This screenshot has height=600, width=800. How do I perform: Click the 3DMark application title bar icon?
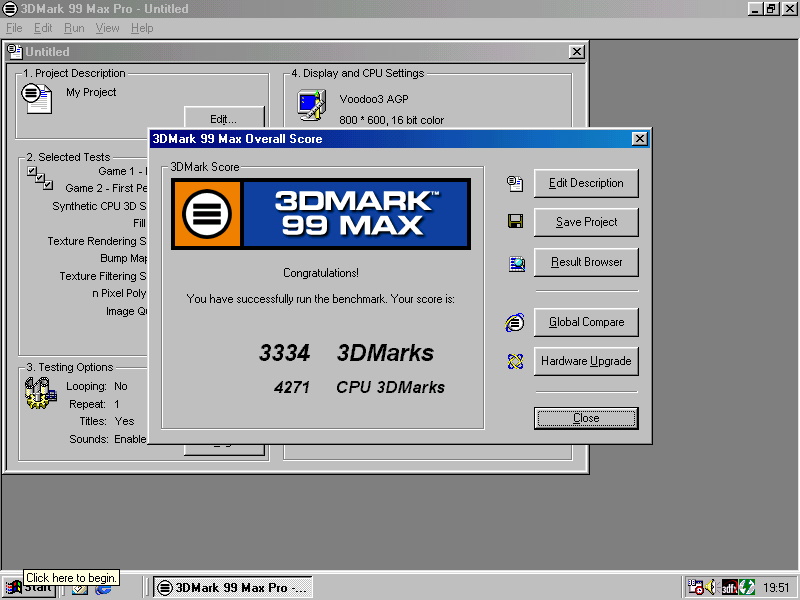tap(10, 9)
